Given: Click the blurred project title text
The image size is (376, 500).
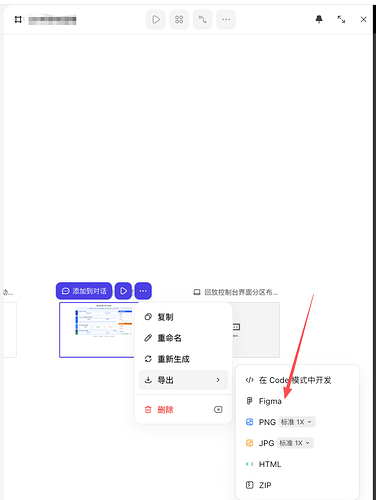Looking at the screenshot, I should tap(52, 20).
